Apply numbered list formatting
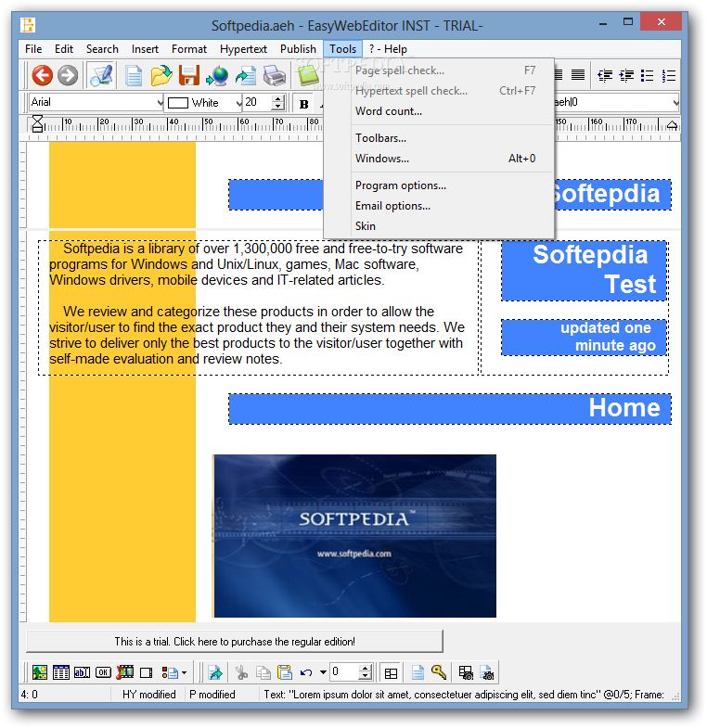The height and width of the screenshot is (728, 707). coord(668,75)
